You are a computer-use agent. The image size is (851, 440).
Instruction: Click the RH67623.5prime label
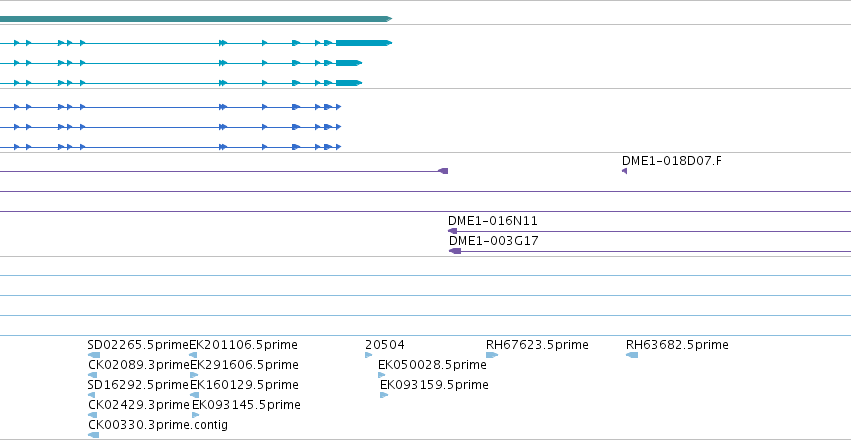537,345
